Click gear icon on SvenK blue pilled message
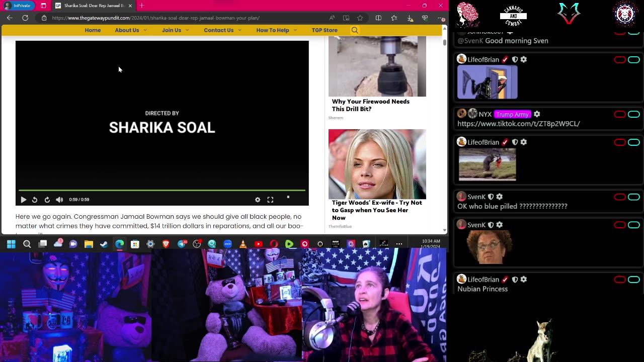The image size is (644, 362). pos(500,197)
